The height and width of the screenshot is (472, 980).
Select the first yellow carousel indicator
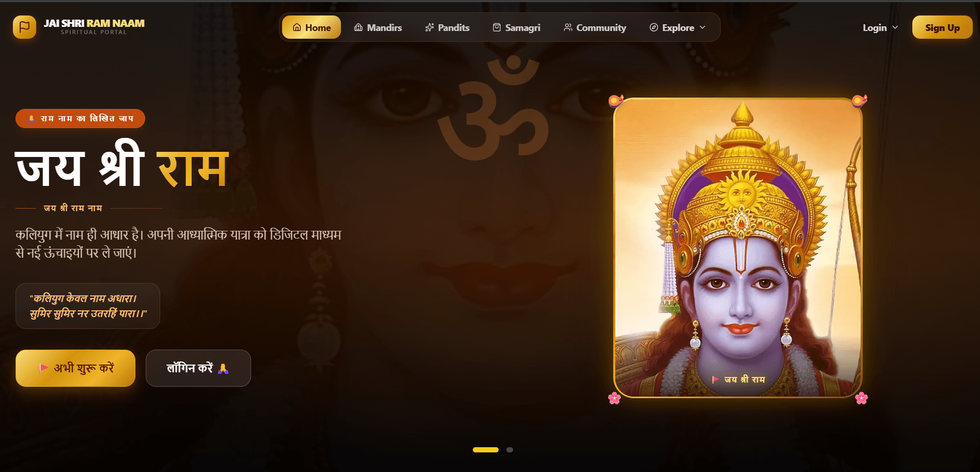pyautogui.click(x=486, y=450)
